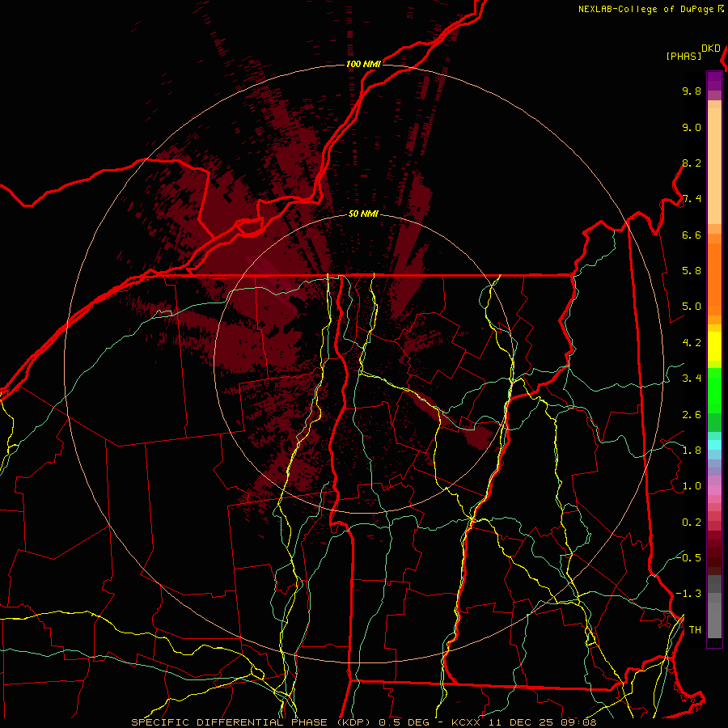Click the TH label at the scale bottom
The image size is (728, 728).
(695, 630)
